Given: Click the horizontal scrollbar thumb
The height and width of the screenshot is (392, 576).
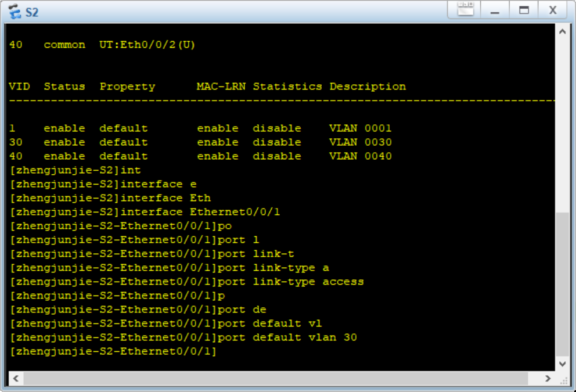Looking at the screenshot, I should point(275,379).
